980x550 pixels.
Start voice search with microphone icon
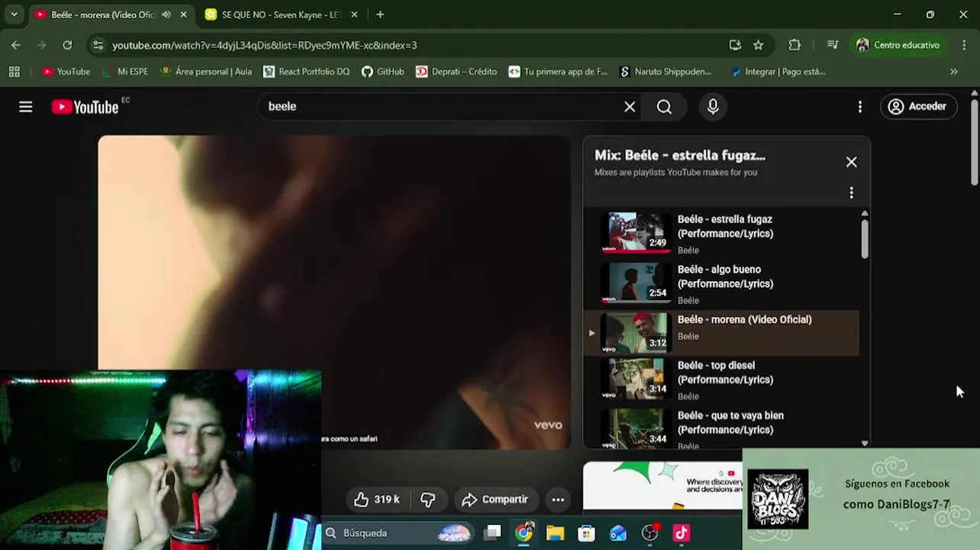click(x=713, y=107)
